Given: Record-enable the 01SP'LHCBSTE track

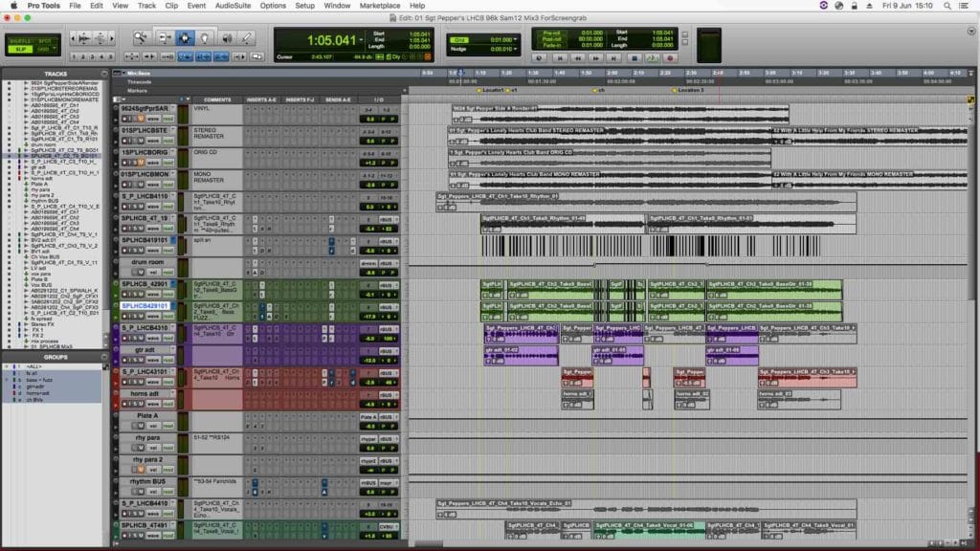Looking at the screenshot, I should [x=125, y=141].
